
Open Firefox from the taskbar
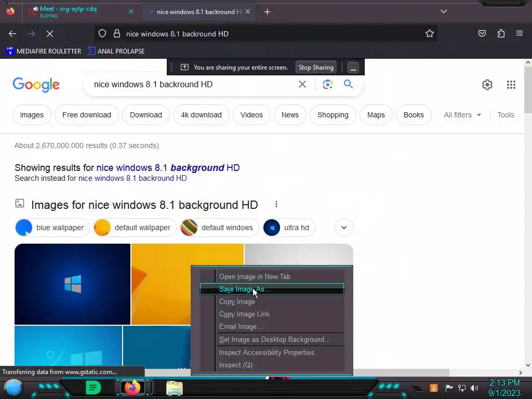[132, 388]
